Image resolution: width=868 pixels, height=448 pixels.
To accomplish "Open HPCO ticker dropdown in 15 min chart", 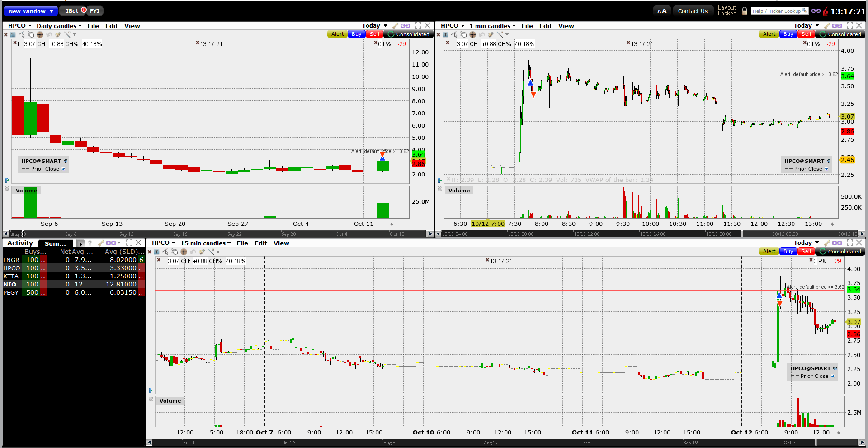I will 164,243.
